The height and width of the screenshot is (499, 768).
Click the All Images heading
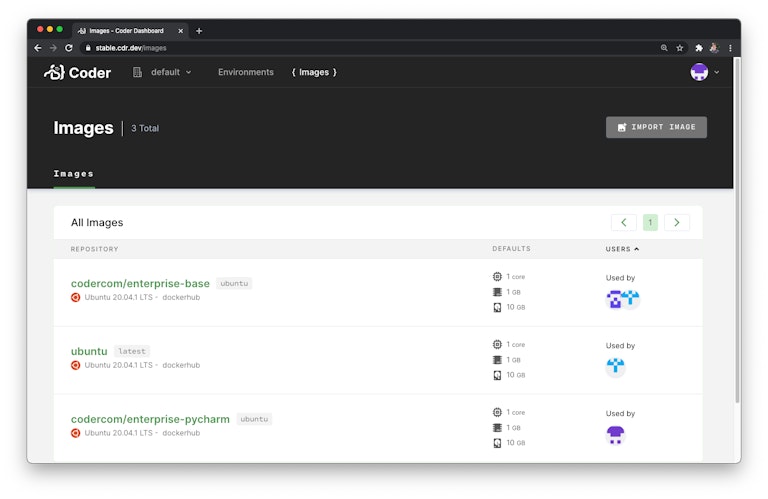pos(97,222)
